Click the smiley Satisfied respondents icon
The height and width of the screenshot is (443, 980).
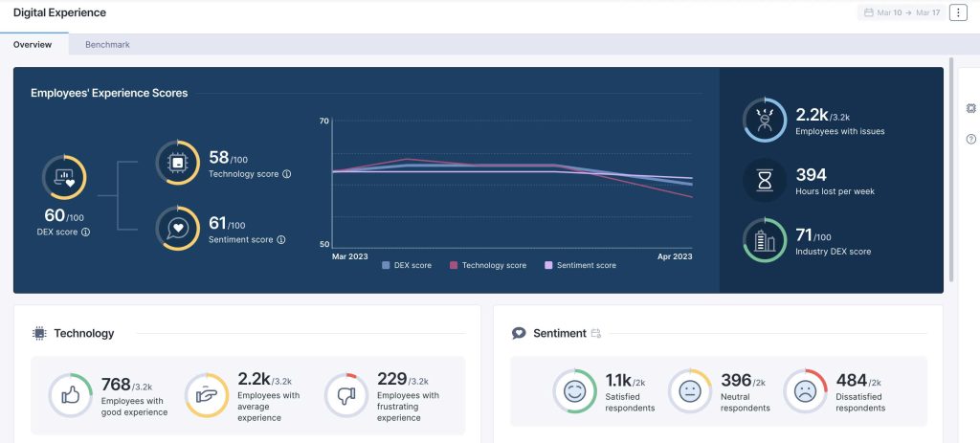click(574, 391)
